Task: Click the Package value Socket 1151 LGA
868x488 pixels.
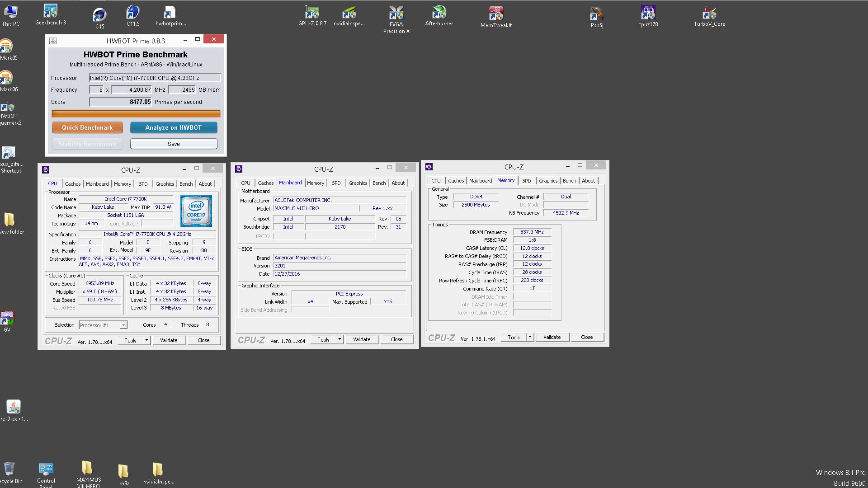Action: [x=126, y=215]
